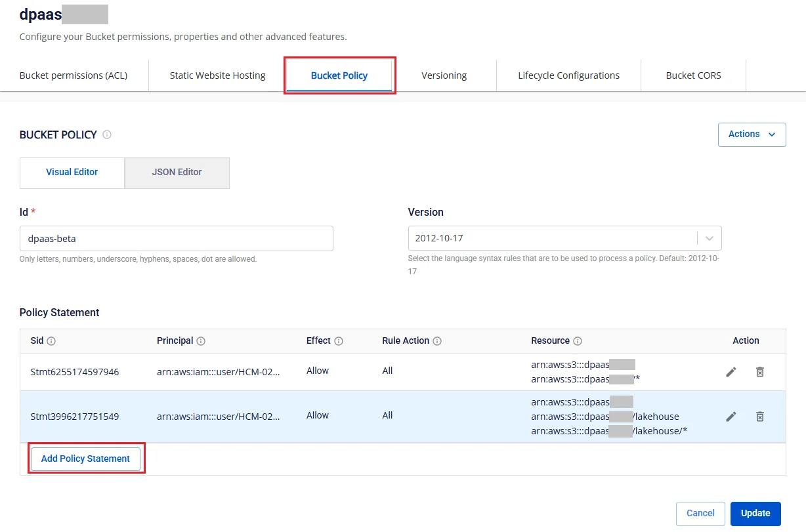
Task: Click the info icon beside BUCKET POLICY heading
Action: click(x=107, y=134)
